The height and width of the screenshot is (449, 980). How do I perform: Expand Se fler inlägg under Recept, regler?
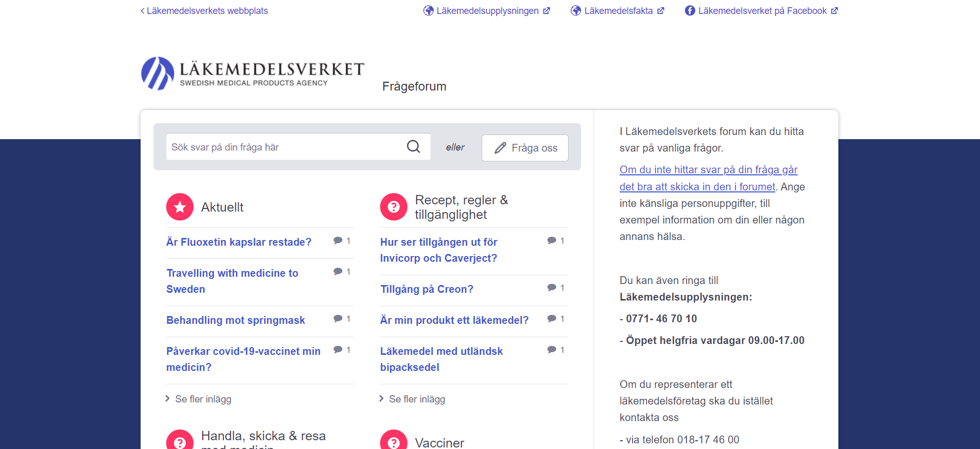pos(417,399)
